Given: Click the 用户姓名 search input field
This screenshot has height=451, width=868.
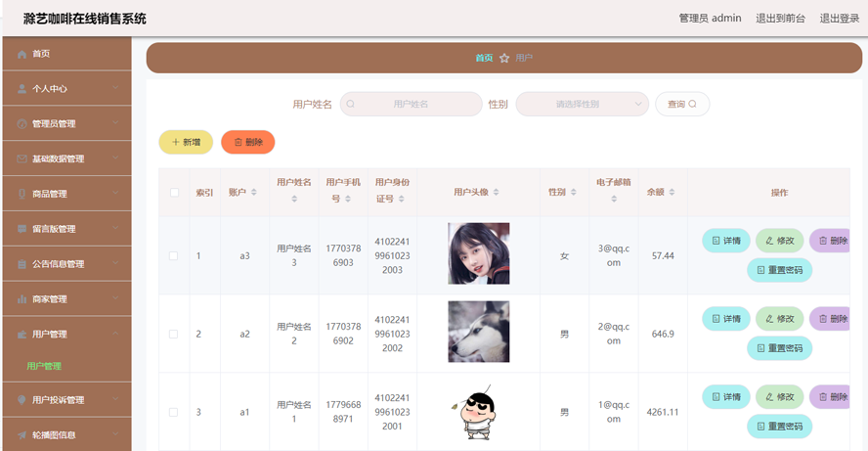Looking at the screenshot, I should point(412,104).
